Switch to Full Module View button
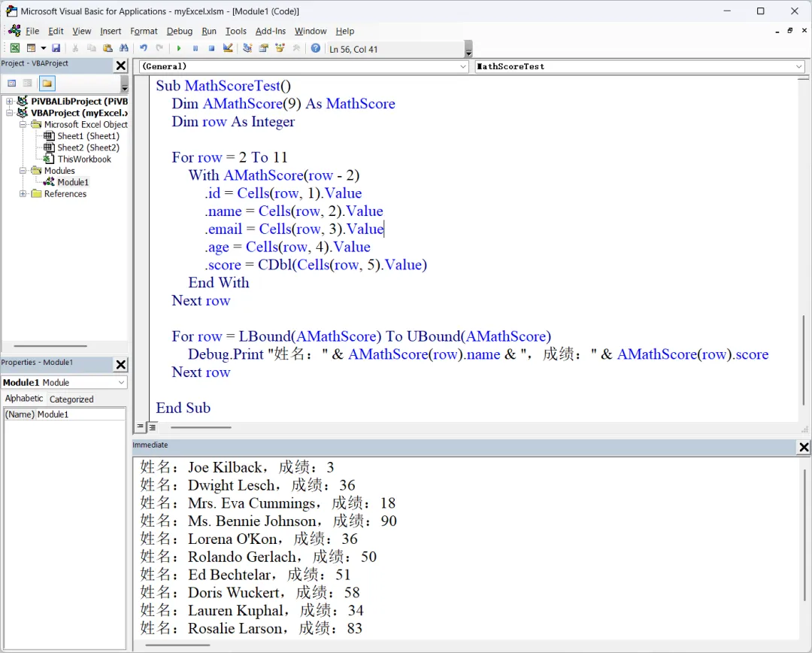Screen dimensions: 812x653 point(152,427)
